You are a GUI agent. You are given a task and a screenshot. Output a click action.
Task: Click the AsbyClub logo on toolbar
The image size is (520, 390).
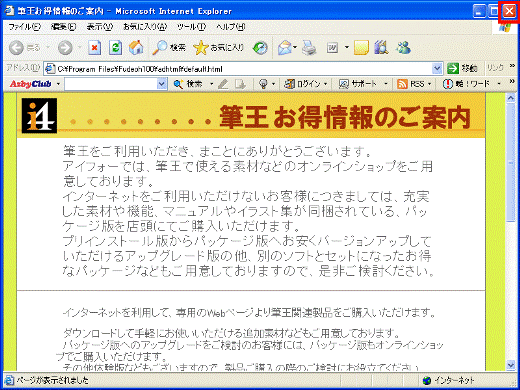pos(31,84)
